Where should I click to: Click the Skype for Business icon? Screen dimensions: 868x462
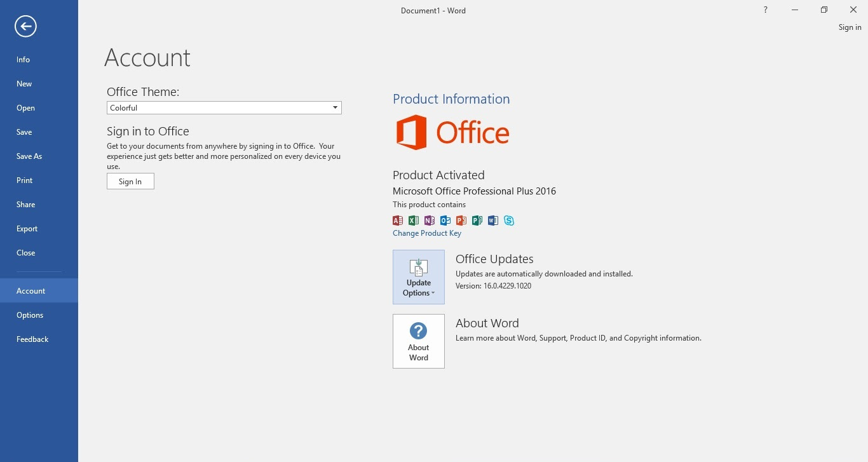point(509,221)
